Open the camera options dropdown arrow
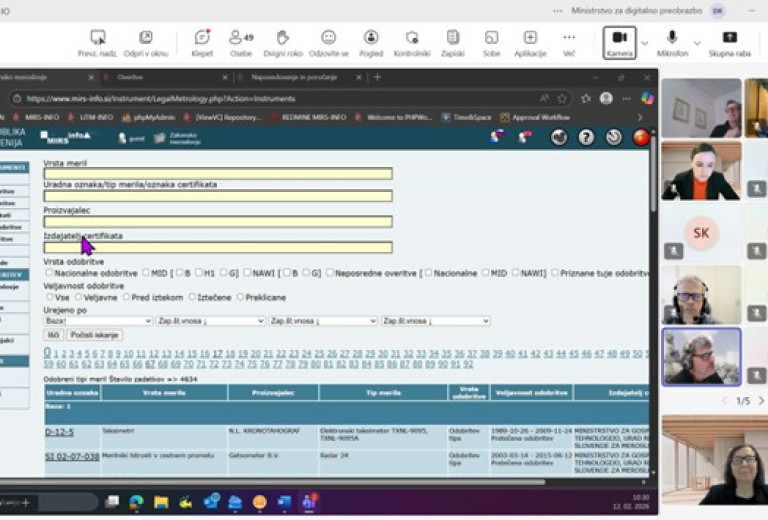The image size is (768, 520). [645, 43]
